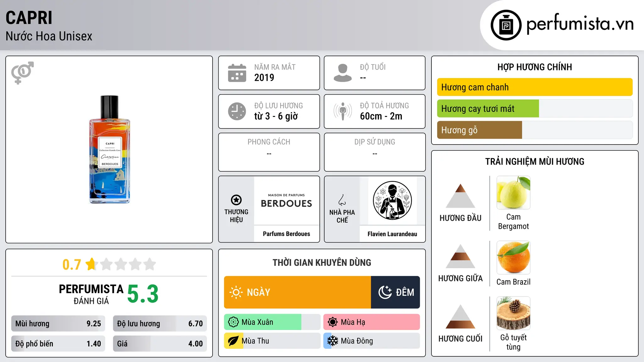The height and width of the screenshot is (362, 644).
Task: Open the Cam Brazil orange note image
Action: pos(514,258)
